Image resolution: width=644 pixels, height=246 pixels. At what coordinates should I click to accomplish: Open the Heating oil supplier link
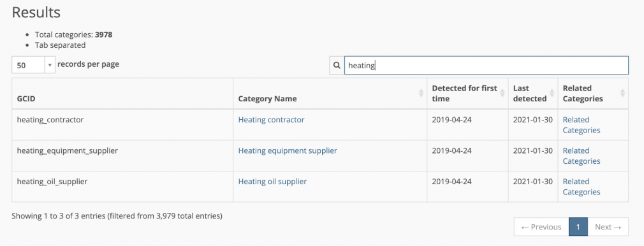[272, 182]
